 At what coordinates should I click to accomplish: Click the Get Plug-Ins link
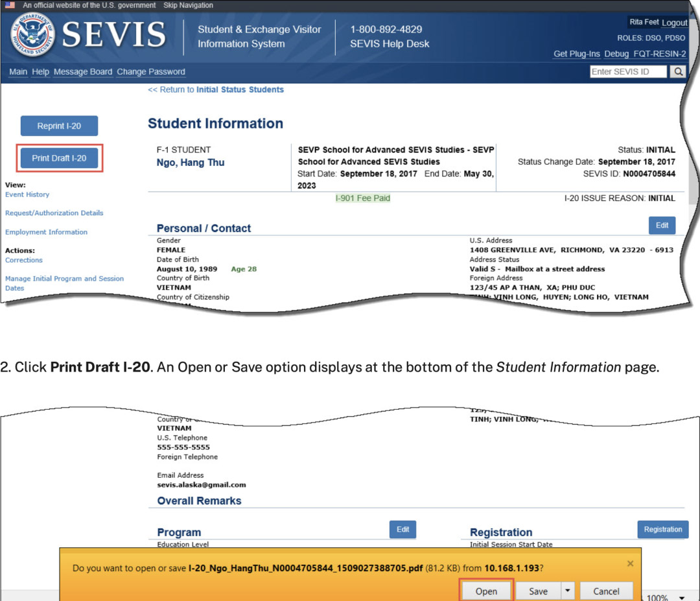(x=576, y=54)
